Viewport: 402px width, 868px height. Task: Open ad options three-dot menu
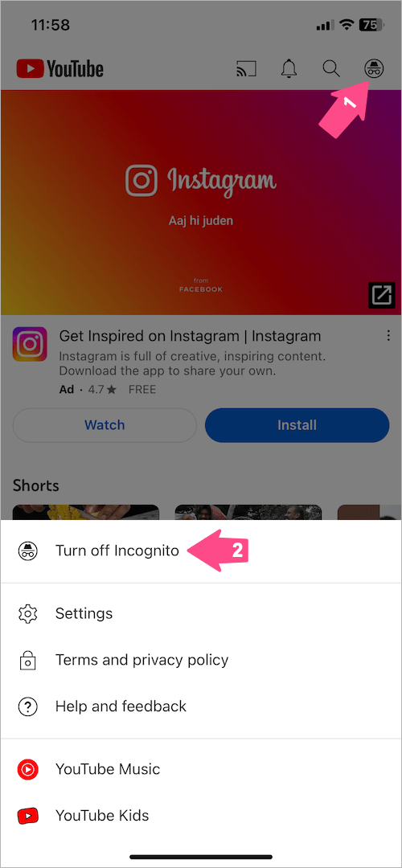tap(388, 335)
